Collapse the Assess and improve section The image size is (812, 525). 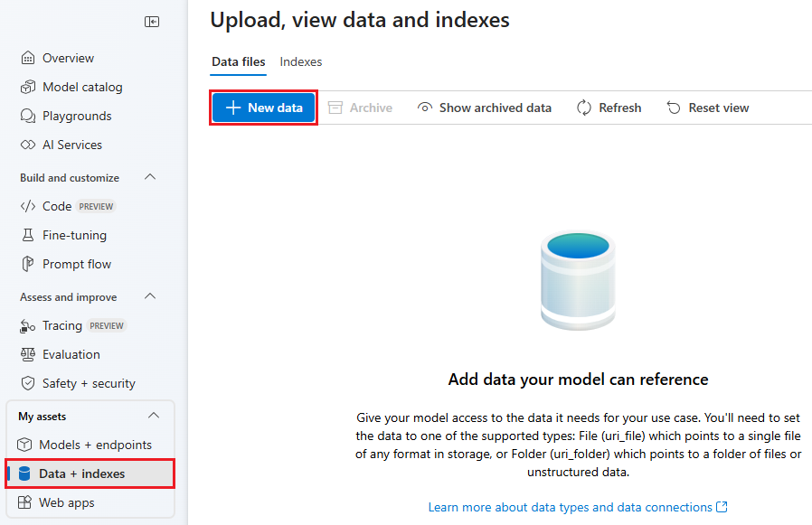tap(150, 296)
